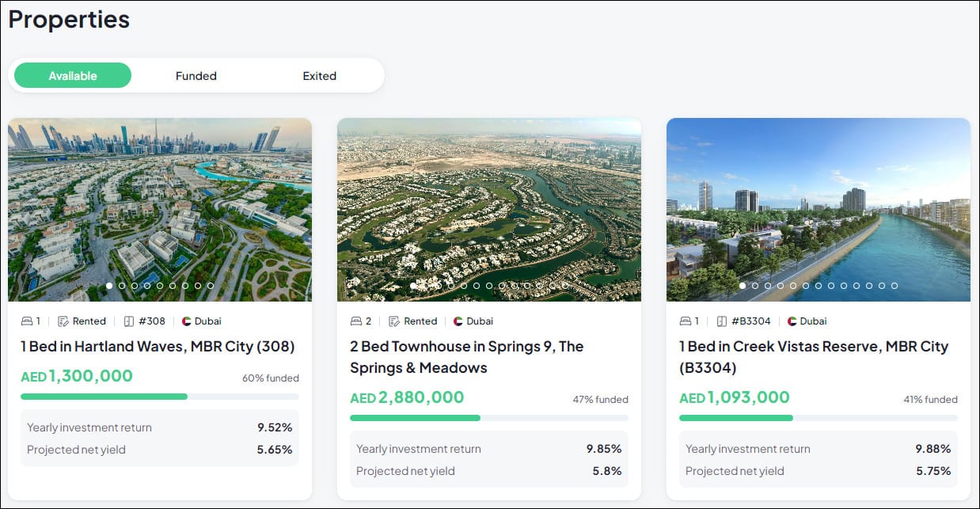Click the 60% funded progress bar

click(160, 397)
